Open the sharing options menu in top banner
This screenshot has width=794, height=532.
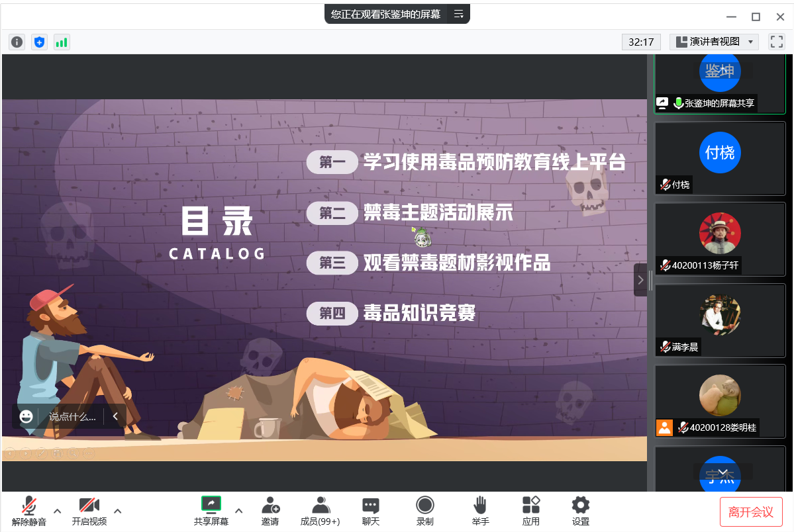[458, 14]
